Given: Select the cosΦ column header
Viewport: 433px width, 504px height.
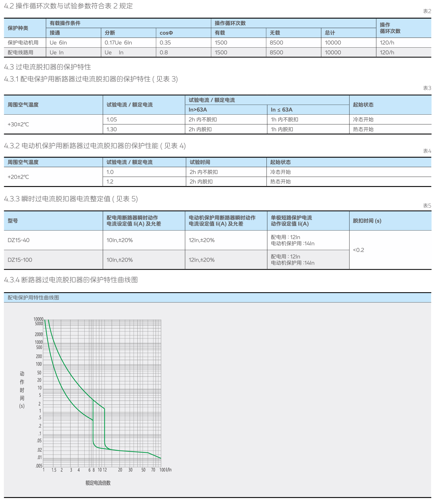Looking at the screenshot, I should [166, 33].
